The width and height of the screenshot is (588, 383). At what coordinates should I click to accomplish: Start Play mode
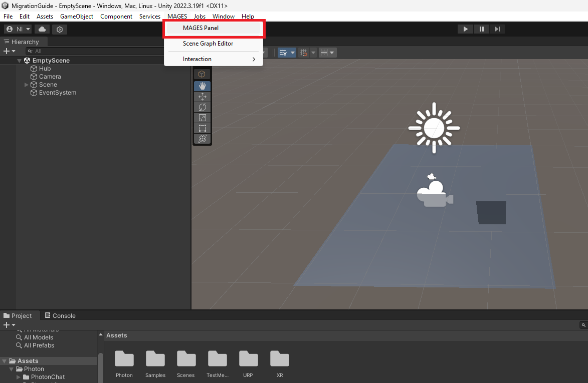(x=465, y=29)
